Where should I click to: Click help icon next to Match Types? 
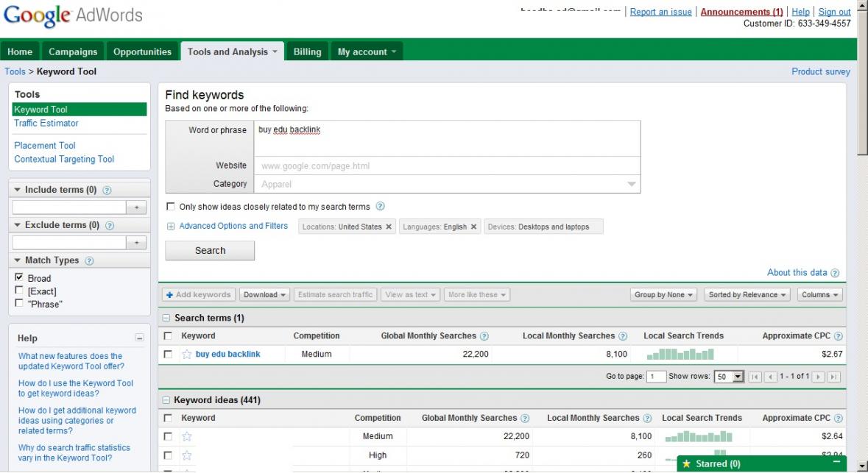click(89, 261)
